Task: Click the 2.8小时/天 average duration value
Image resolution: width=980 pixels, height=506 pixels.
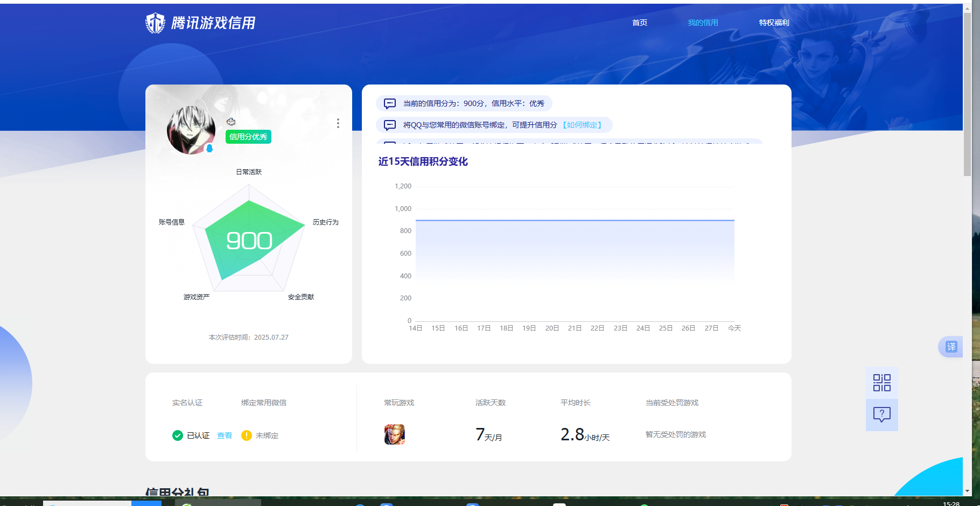Action: (585, 434)
